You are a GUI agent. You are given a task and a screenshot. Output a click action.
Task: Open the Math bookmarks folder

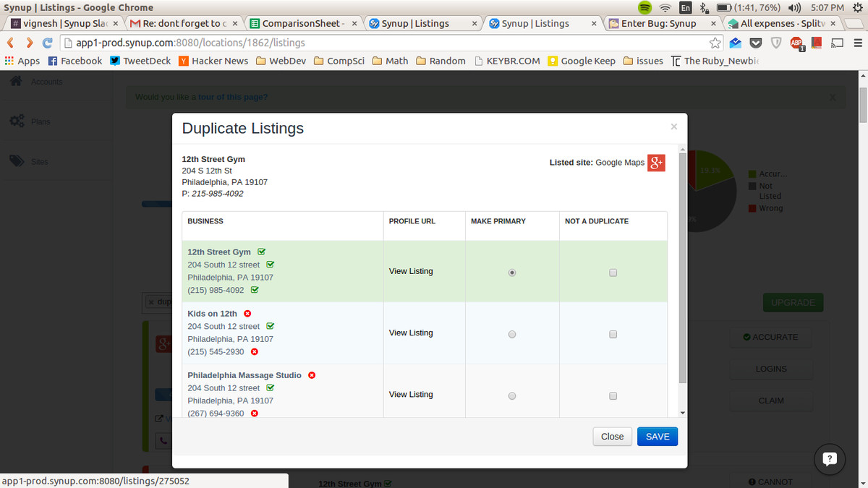coord(391,61)
